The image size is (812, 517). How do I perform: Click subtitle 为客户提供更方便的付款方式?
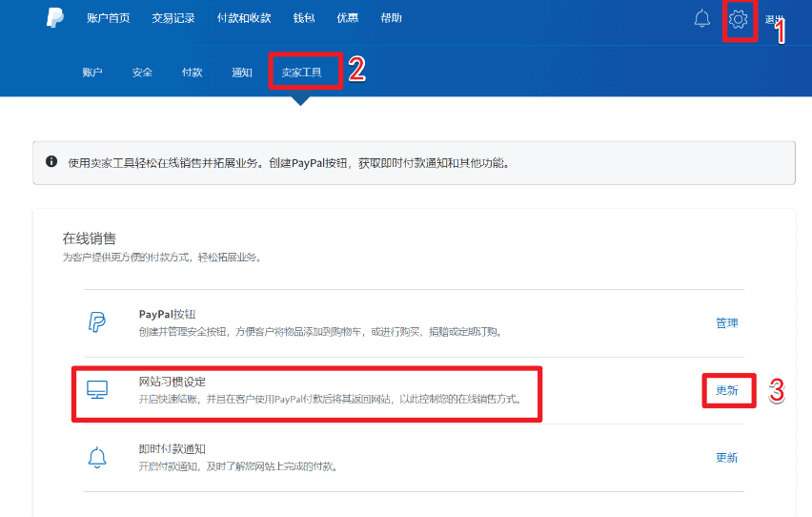click(163, 258)
